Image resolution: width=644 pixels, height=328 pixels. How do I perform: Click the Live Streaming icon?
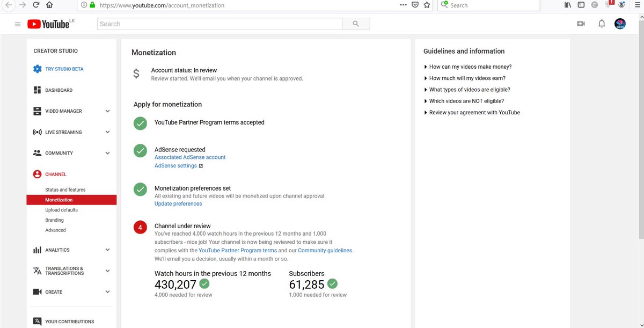tap(37, 132)
